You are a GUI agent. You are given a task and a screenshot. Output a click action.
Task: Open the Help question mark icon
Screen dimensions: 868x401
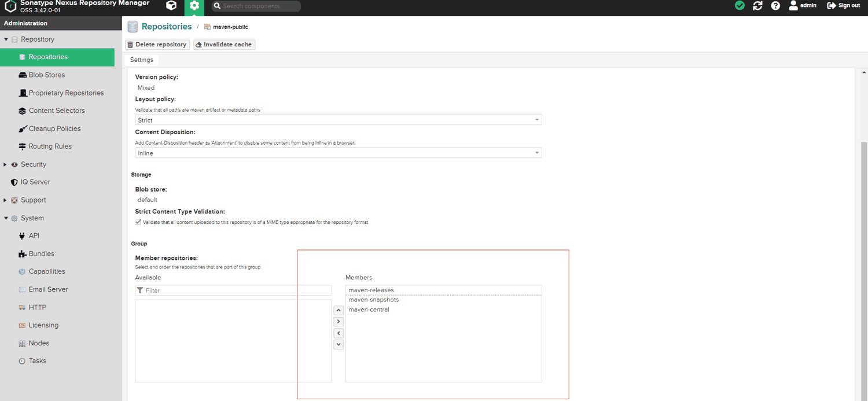(x=775, y=6)
